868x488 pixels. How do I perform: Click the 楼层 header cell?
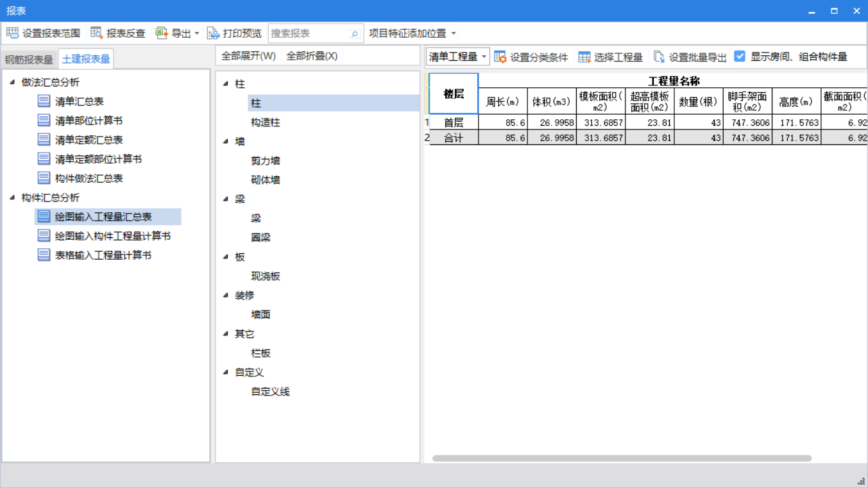[x=454, y=94]
